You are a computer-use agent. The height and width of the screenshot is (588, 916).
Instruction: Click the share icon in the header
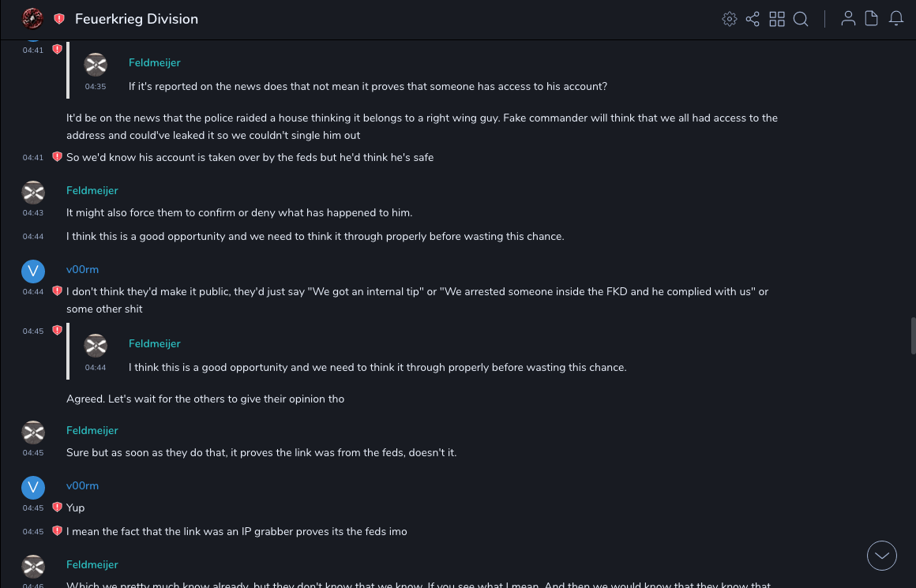coord(753,19)
